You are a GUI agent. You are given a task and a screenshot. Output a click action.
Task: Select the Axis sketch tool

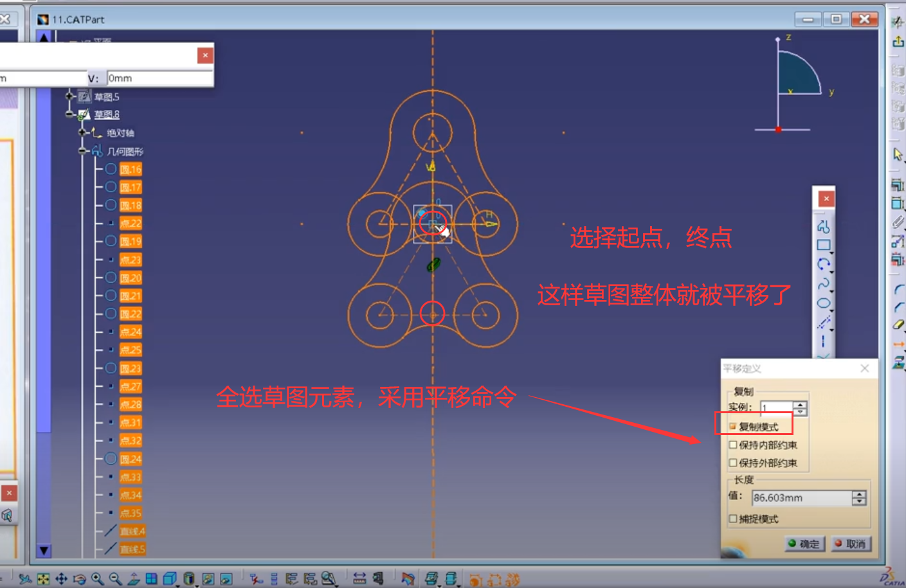click(824, 341)
